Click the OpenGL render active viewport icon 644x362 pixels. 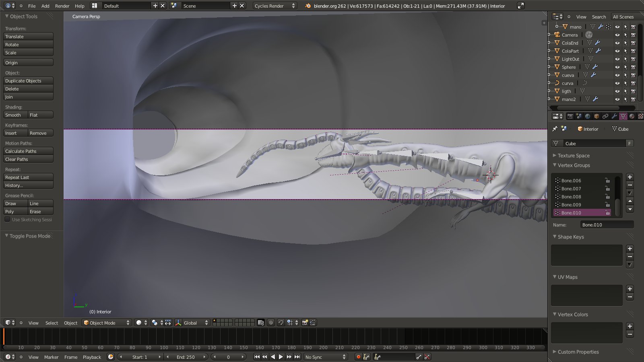tap(305, 323)
